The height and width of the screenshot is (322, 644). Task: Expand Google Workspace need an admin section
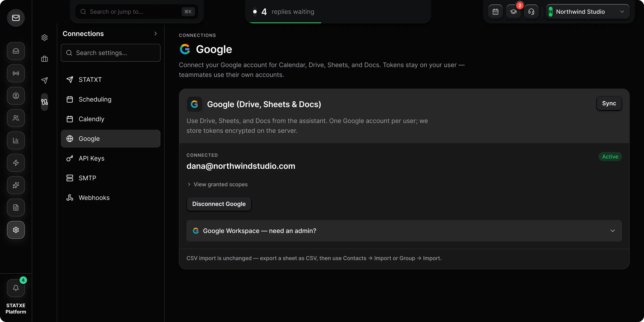pos(404,231)
